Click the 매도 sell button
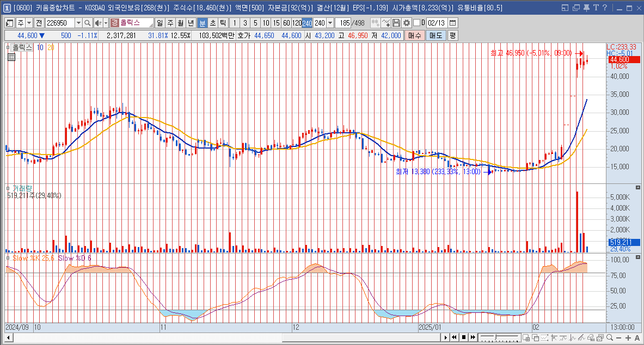644x345 pixels. 436,35
